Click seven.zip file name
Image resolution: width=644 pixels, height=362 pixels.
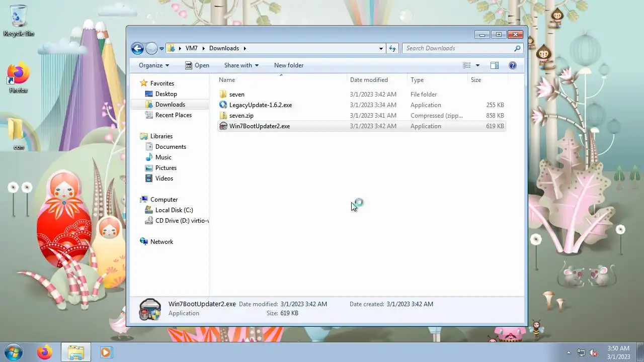(x=242, y=116)
